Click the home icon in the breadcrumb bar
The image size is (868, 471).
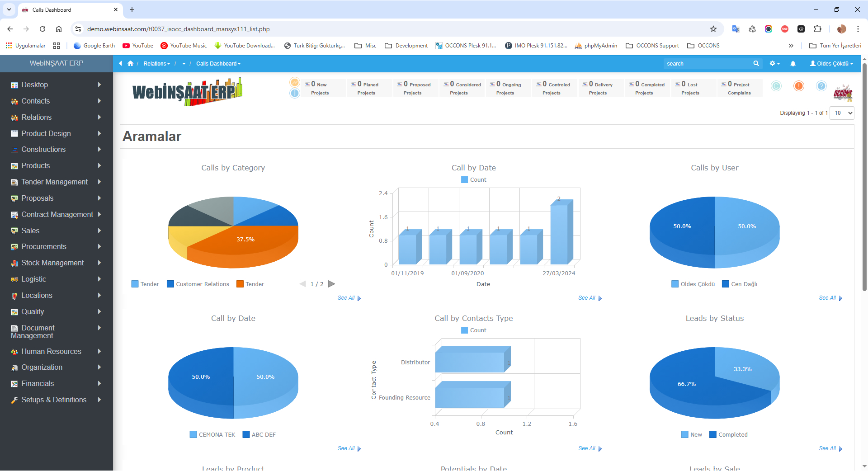pyautogui.click(x=131, y=64)
